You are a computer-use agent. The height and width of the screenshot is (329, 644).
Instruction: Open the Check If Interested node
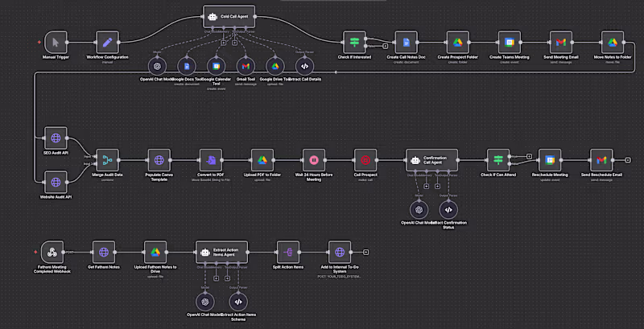[354, 43]
